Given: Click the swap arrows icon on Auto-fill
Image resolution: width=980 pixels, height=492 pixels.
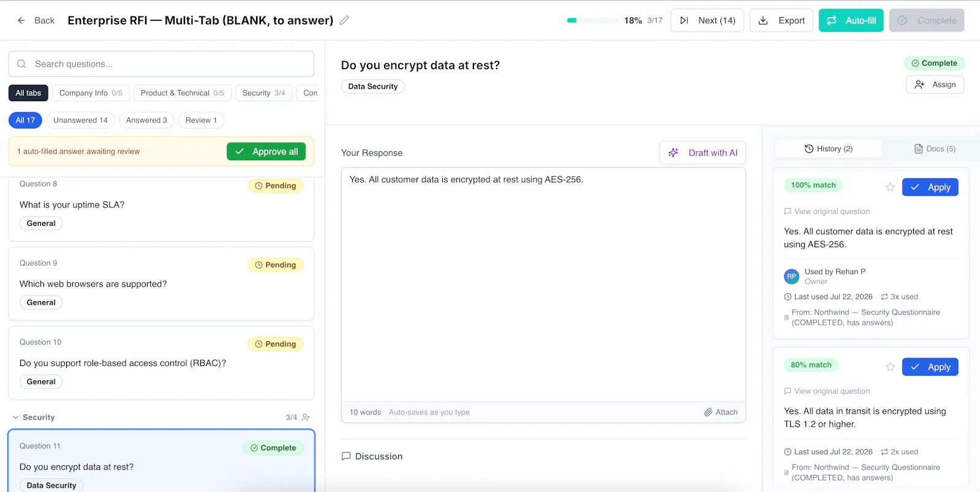Looking at the screenshot, I should coord(832,20).
